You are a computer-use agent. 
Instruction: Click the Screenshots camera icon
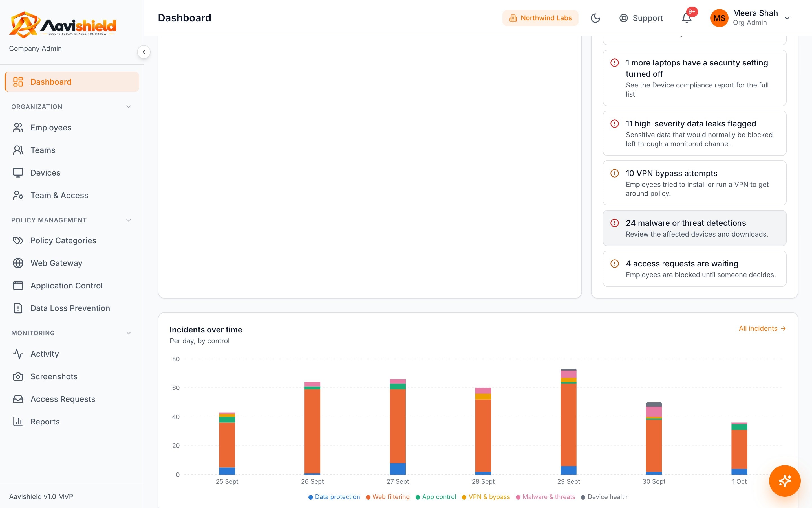[x=18, y=376]
